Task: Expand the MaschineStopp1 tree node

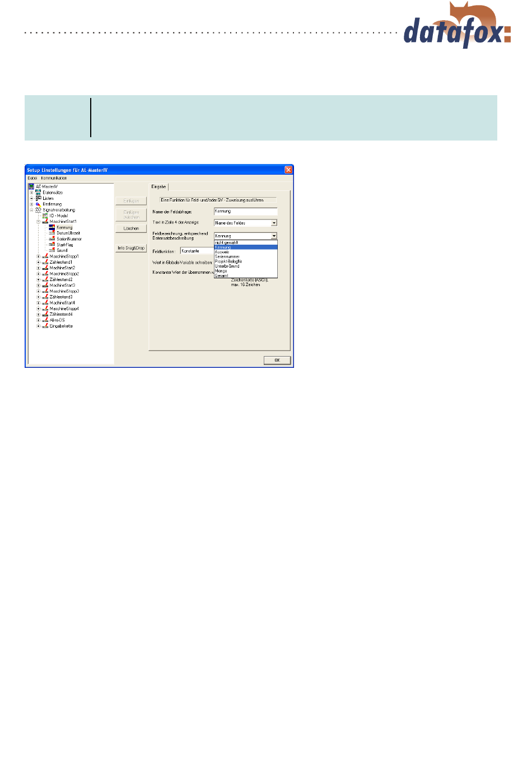Action: point(38,256)
